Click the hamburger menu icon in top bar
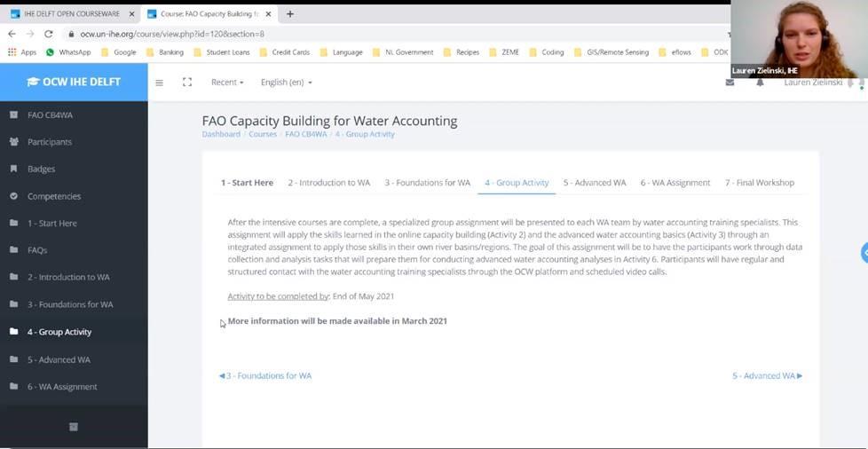The image size is (868, 449). pyautogui.click(x=160, y=83)
